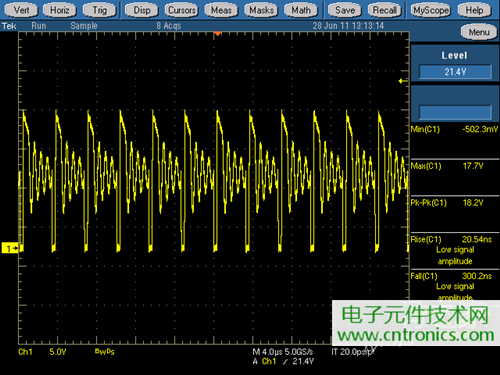500x375 pixels.
Task: Open the Help button
Action: [474, 10]
